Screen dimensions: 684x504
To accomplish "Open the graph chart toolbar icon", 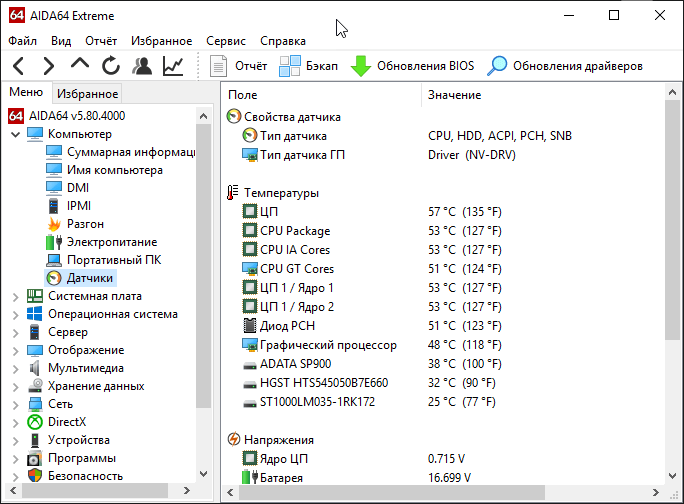I will pyautogui.click(x=173, y=66).
